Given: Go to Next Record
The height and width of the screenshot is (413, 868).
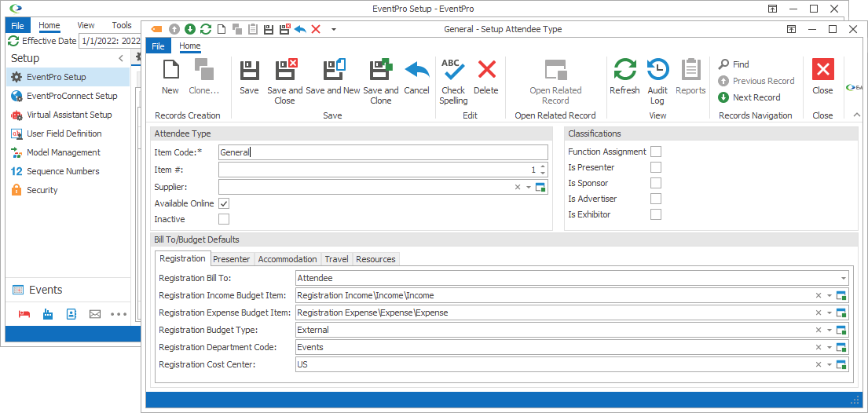Looking at the screenshot, I should click(749, 97).
